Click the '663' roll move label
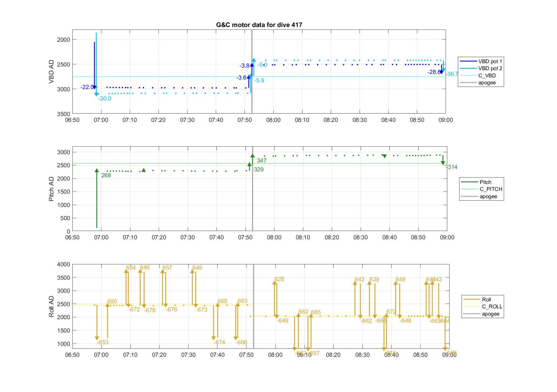The width and height of the screenshot is (557, 392). [x=242, y=301]
